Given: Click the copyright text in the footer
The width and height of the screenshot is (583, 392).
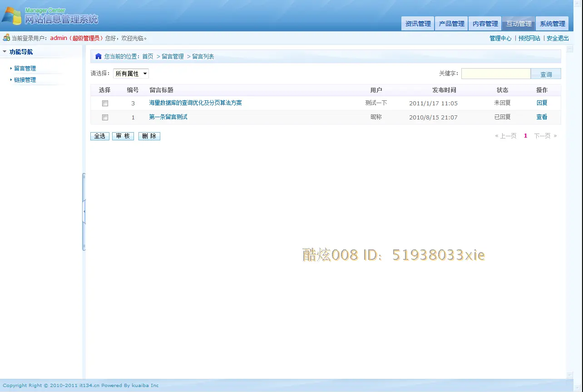Looking at the screenshot, I should click(x=81, y=386).
